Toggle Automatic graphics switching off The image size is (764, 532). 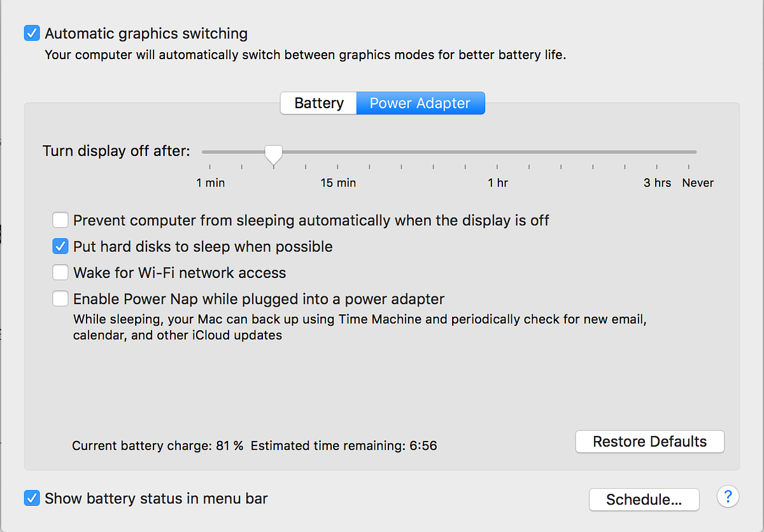32,32
